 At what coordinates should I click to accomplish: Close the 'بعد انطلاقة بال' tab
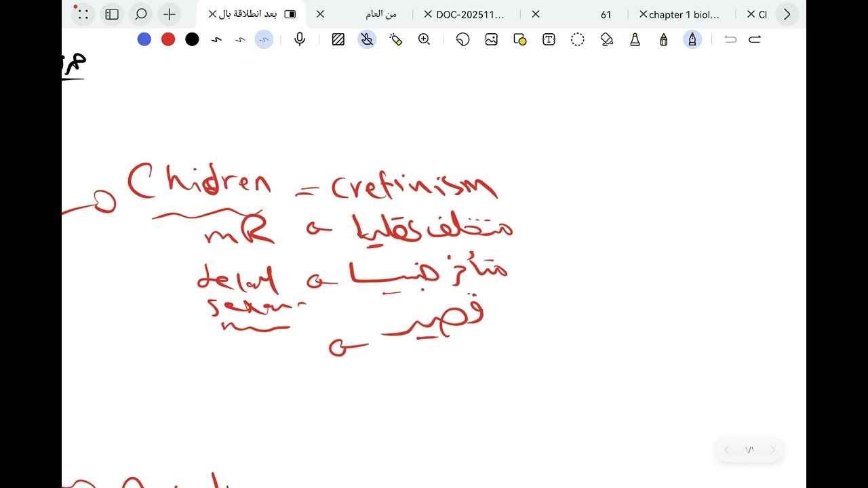(x=212, y=14)
